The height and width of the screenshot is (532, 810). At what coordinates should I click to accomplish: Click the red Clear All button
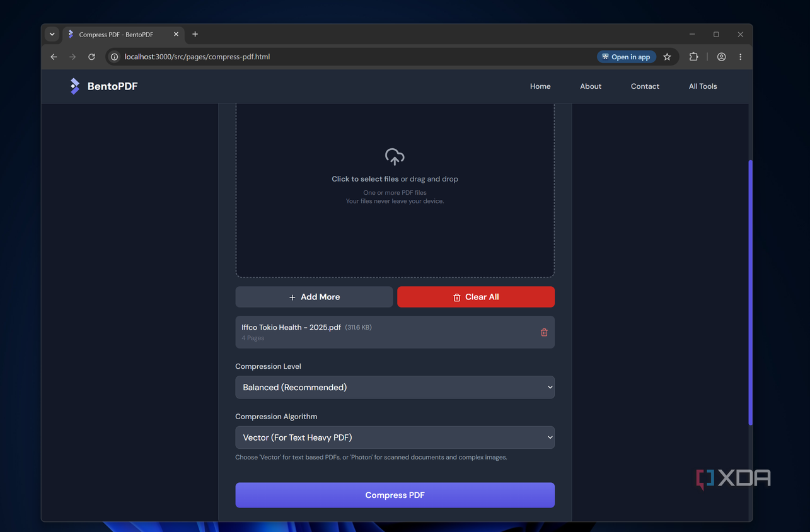pyautogui.click(x=476, y=297)
